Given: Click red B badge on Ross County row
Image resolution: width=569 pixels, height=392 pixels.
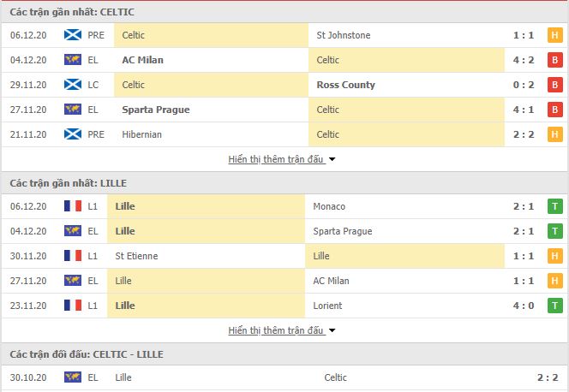Looking at the screenshot, I should point(554,85).
